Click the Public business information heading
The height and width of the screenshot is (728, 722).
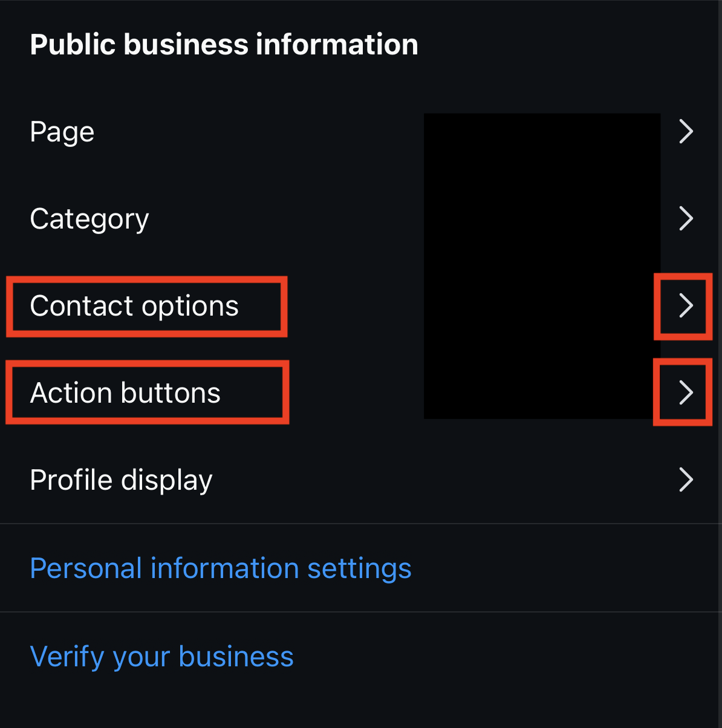coord(224,45)
